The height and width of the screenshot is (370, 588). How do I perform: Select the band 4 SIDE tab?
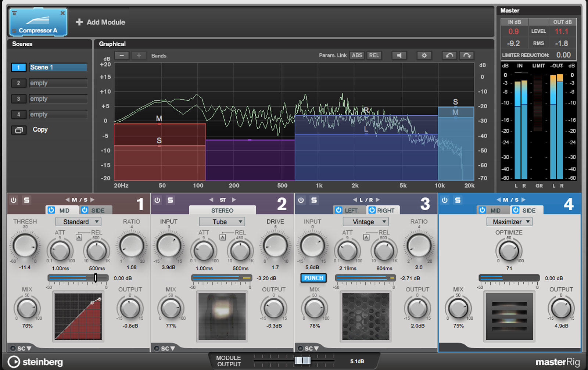(x=526, y=210)
